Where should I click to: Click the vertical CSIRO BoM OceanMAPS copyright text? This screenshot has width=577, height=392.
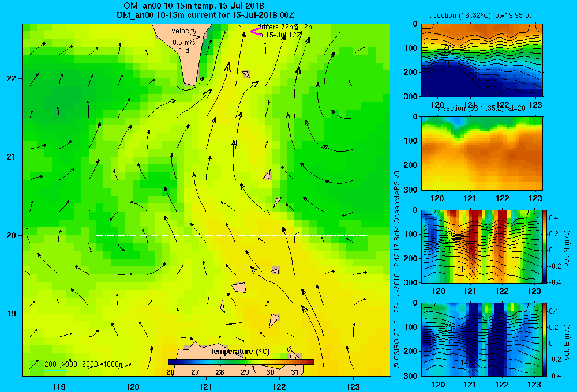(x=396, y=269)
